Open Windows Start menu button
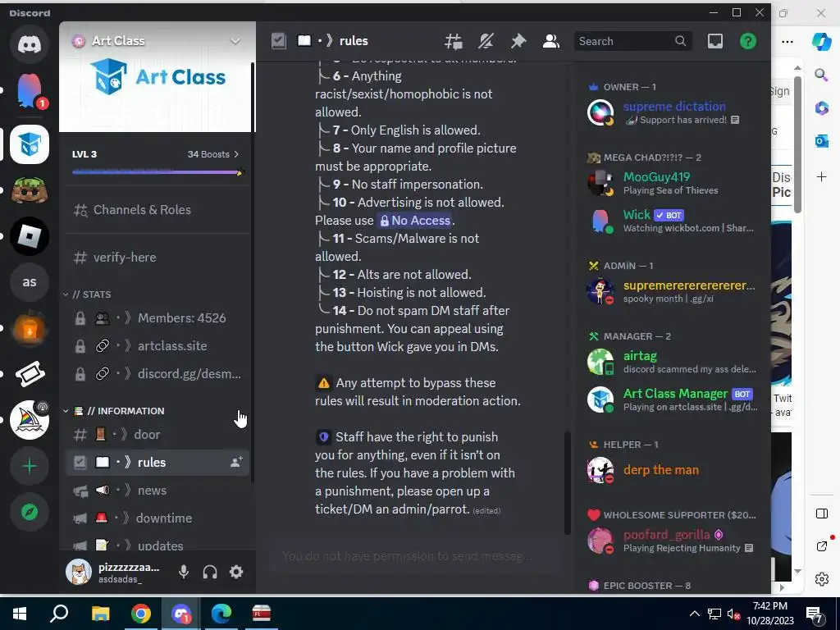840x630 pixels. click(20, 614)
